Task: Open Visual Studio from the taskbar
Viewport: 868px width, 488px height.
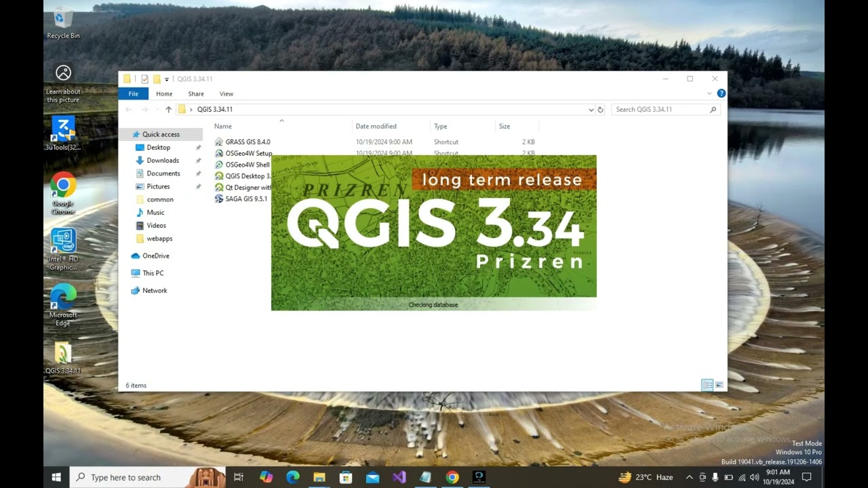Action: click(399, 477)
